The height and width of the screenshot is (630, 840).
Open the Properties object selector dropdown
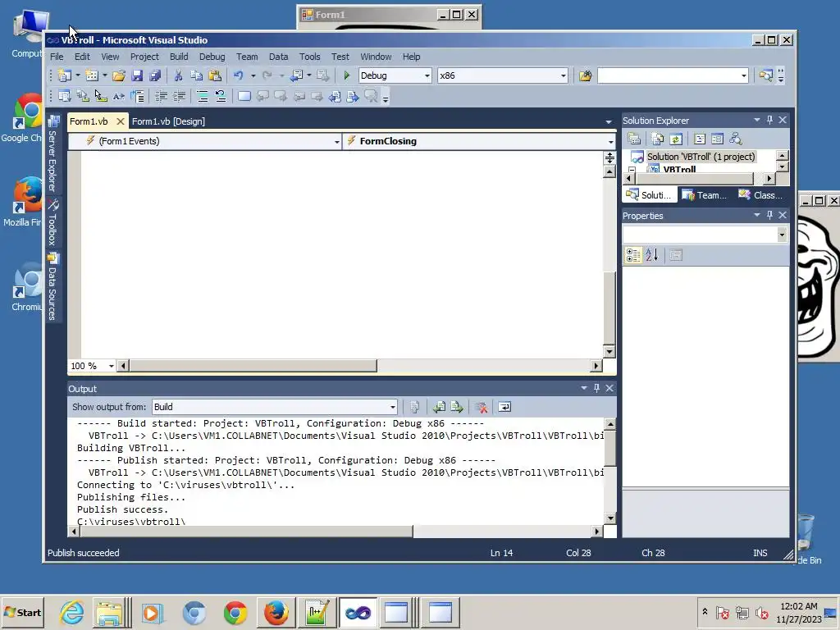click(x=782, y=235)
